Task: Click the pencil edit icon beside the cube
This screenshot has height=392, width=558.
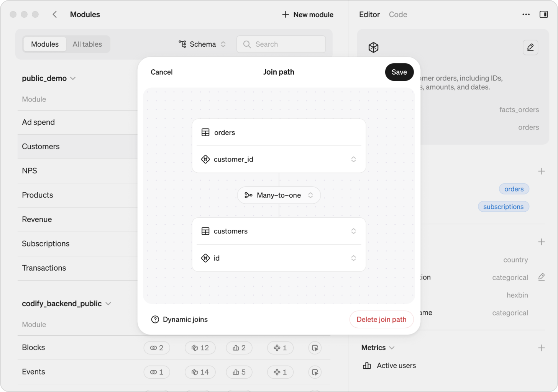Action: click(x=530, y=47)
